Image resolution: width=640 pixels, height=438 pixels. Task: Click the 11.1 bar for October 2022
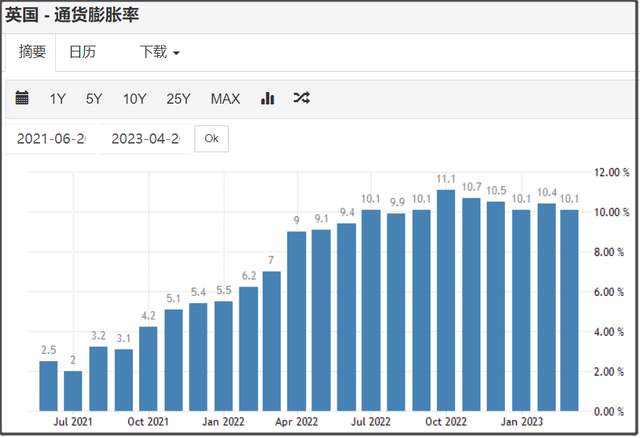(446, 300)
